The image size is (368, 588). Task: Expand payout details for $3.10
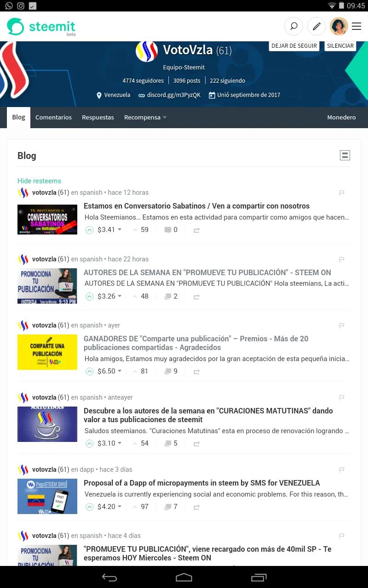(x=109, y=443)
